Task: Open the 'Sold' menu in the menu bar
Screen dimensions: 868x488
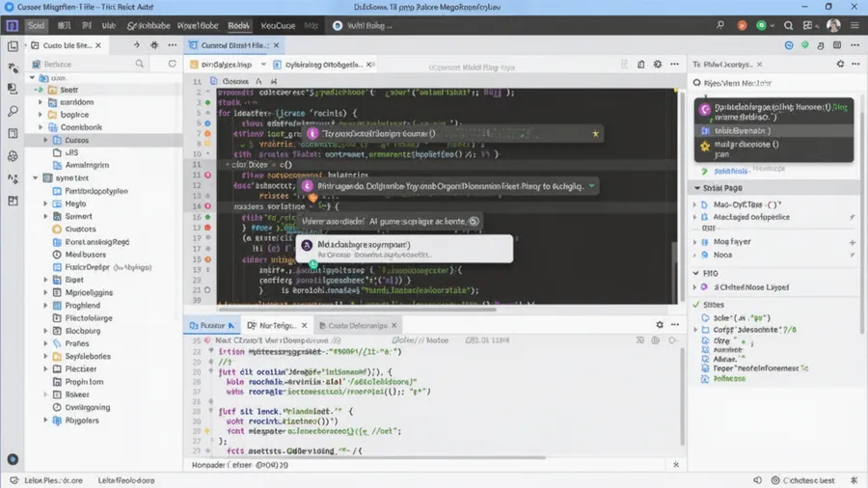Action: coord(37,25)
